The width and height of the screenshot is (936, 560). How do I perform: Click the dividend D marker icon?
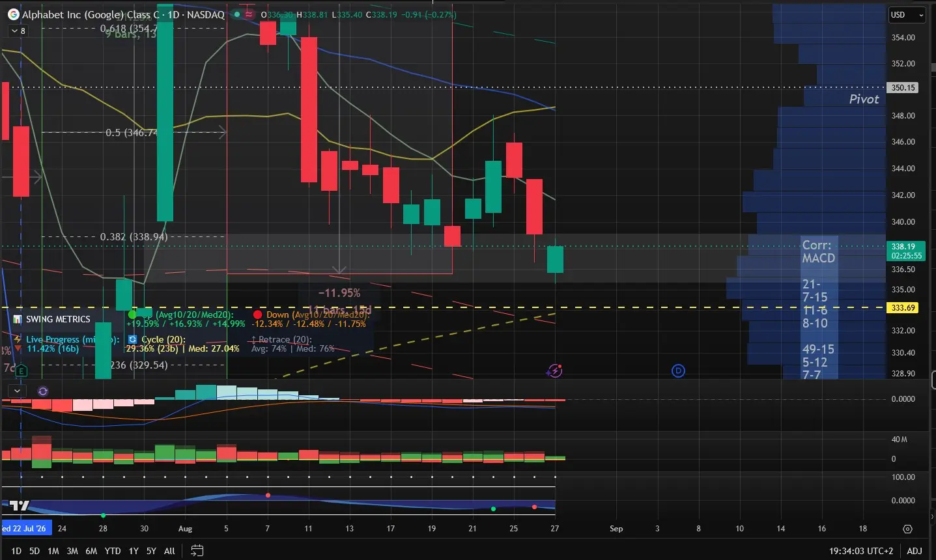point(678,371)
